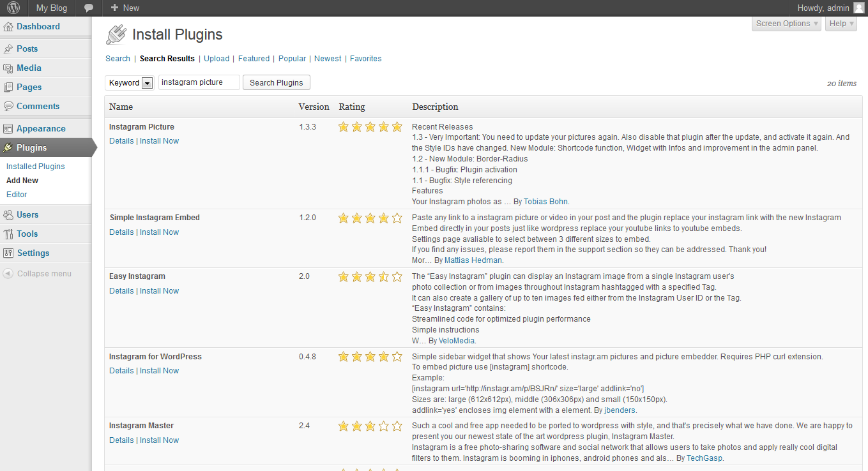Click the Posts pushpin icon
Viewport: 868px width, 471px height.
pos(8,49)
